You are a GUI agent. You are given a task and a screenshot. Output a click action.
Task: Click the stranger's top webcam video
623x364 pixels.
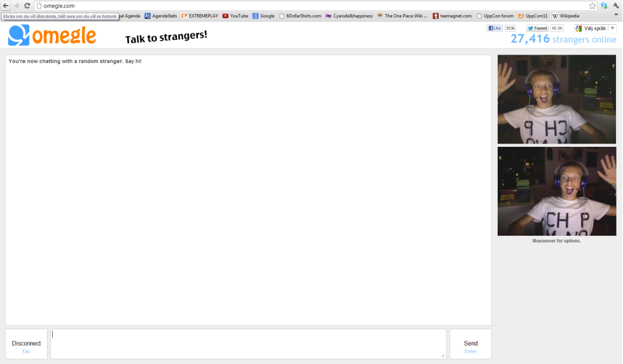[x=556, y=99]
